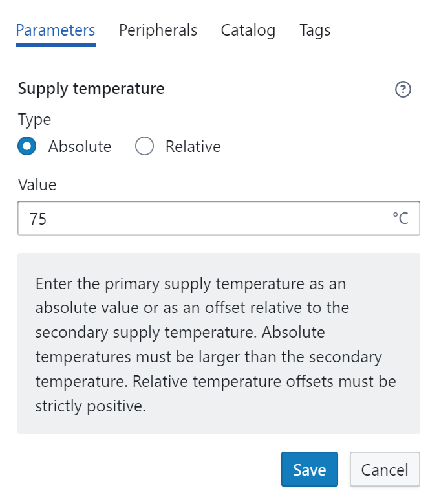Go to the Catalog tab
The height and width of the screenshot is (504, 439).
coord(248,30)
